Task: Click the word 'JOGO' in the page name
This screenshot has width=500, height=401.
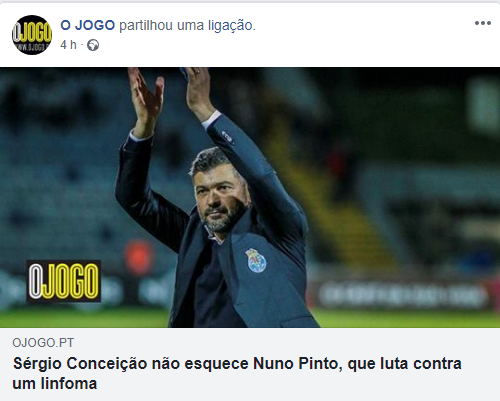Action: tap(95, 25)
